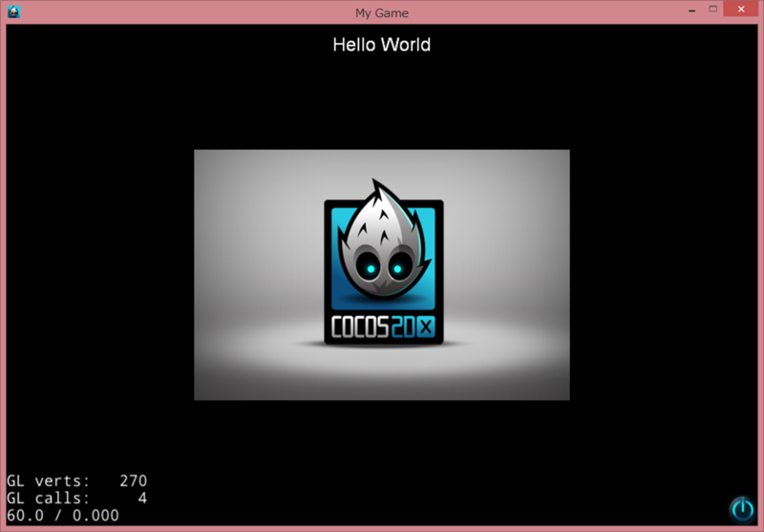Click the Hello World label
This screenshot has height=532, width=764.
click(x=381, y=45)
